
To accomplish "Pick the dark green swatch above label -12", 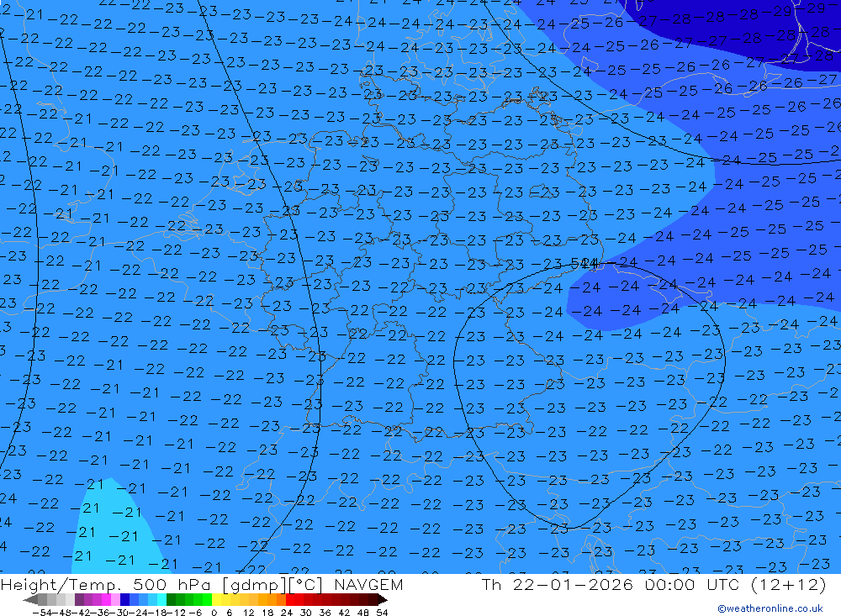I will click(x=171, y=599).
